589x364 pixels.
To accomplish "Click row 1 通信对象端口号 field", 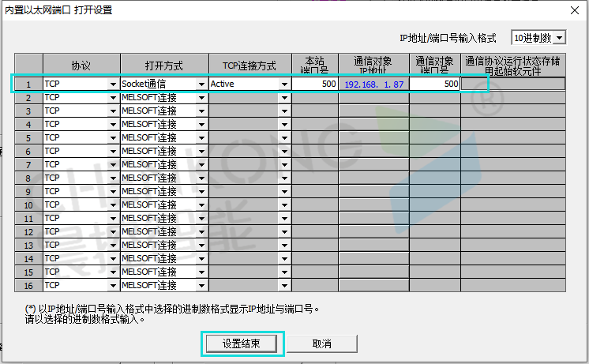I will 434,84.
